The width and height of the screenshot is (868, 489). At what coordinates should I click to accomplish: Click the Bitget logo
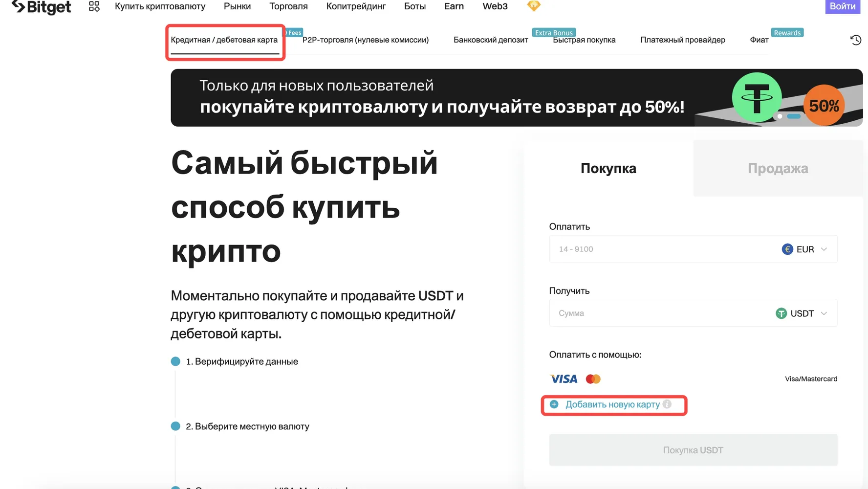[41, 6]
